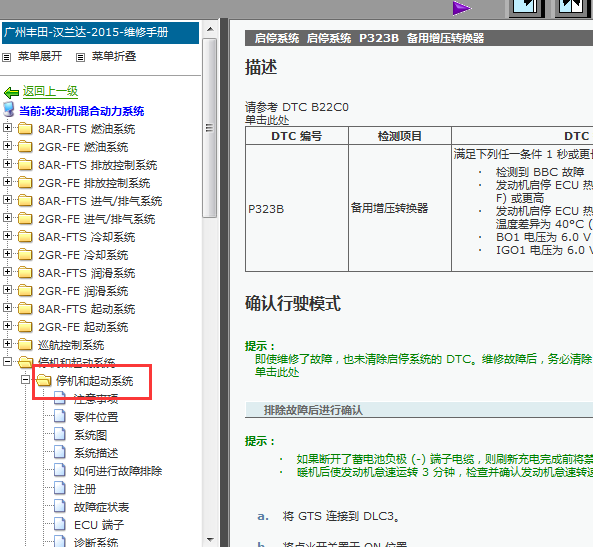The image size is (593, 547).
Task: Click the 2GR-FE 润滑系统 folder icon
Action: [x=25, y=291]
